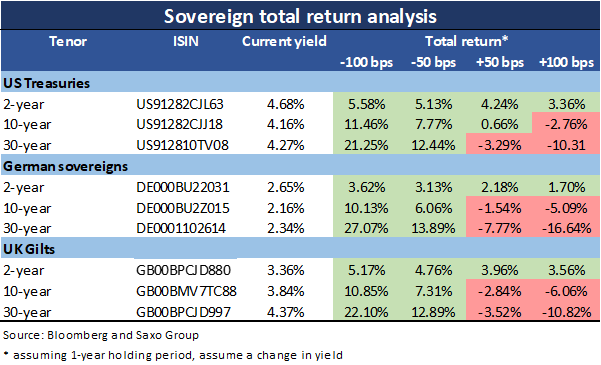601x365 pixels.
Task: Select the 22.10% UK 30-year cell
Action: (x=366, y=312)
